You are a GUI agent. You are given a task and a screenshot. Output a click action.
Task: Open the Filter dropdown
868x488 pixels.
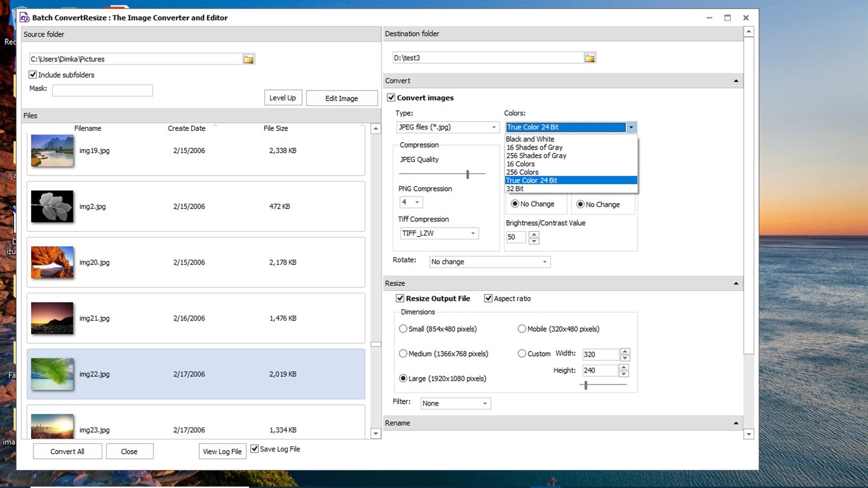pyautogui.click(x=485, y=403)
